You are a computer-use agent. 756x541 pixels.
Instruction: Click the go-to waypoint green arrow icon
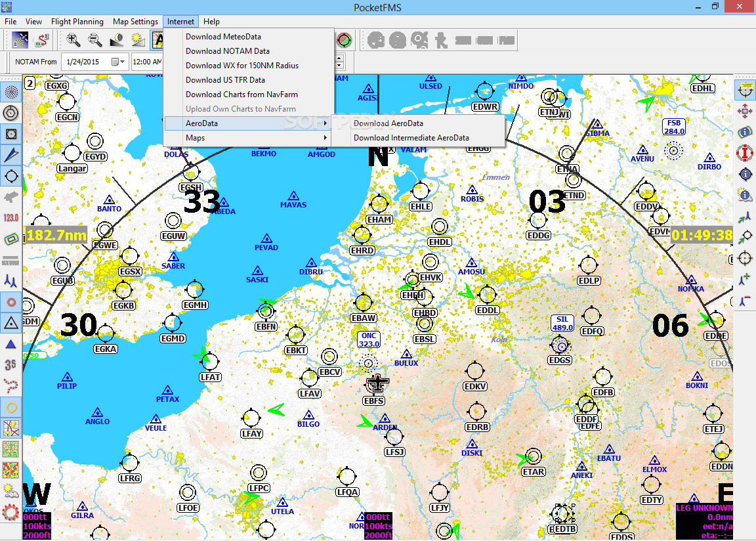click(x=745, y=217)
